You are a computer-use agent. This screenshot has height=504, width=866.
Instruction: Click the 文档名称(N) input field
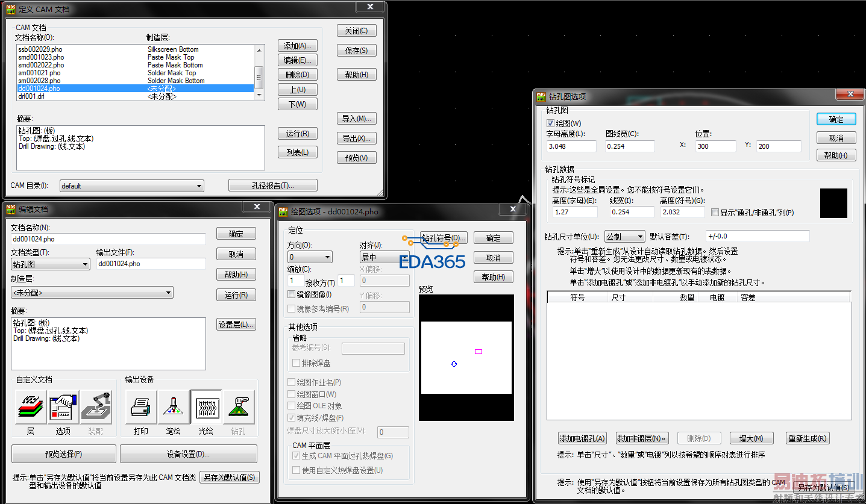pos(108,239)
